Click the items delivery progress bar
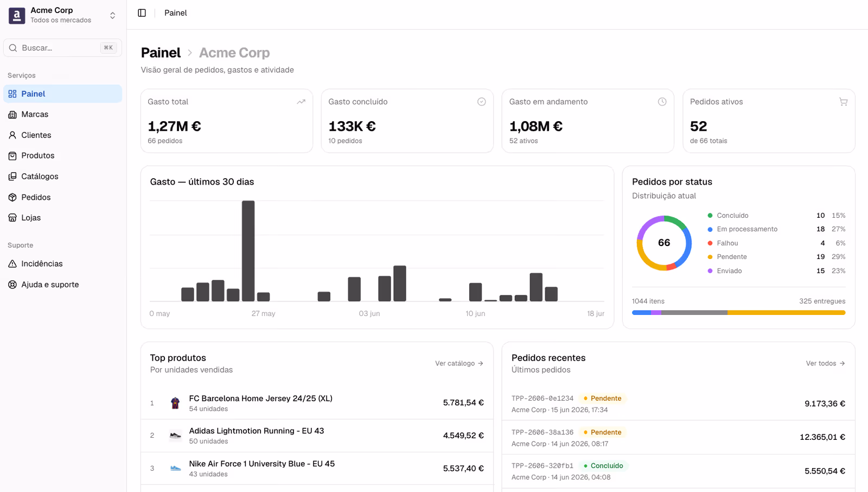This screenshot has height=492, width=868. [739, 313]
